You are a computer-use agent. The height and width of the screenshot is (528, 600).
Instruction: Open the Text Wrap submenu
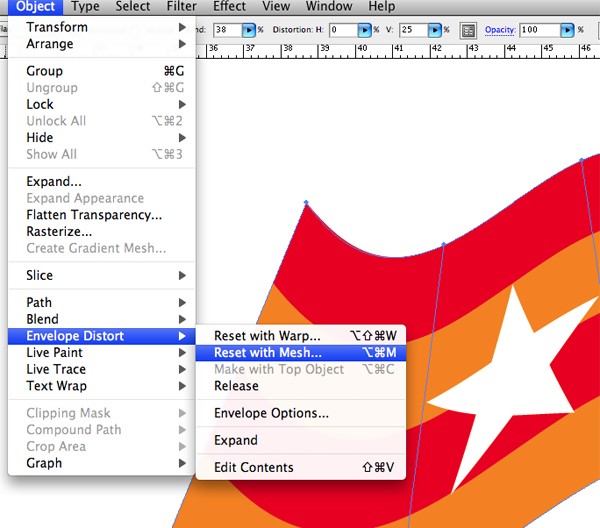[x=102, y=386]
